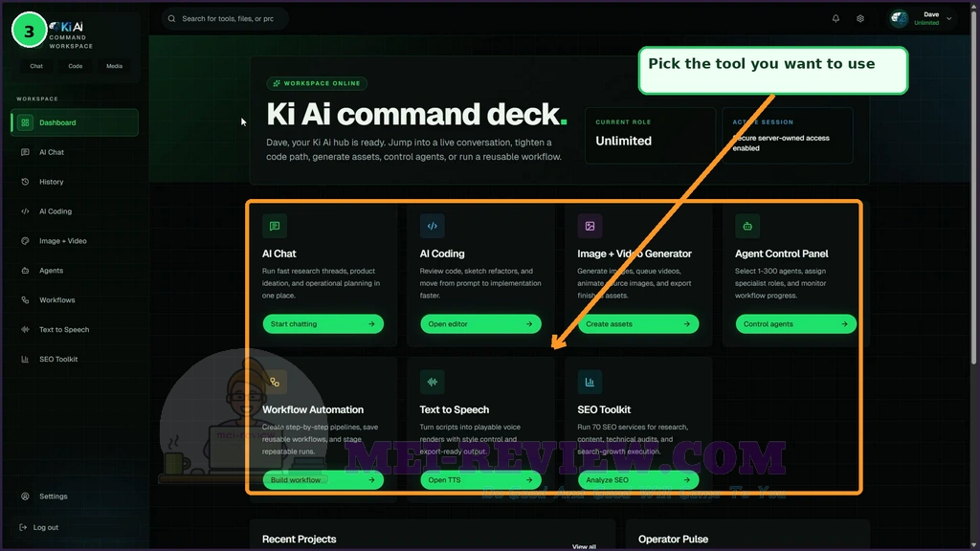Click the Operator Pulse heading

coord(673,540)
